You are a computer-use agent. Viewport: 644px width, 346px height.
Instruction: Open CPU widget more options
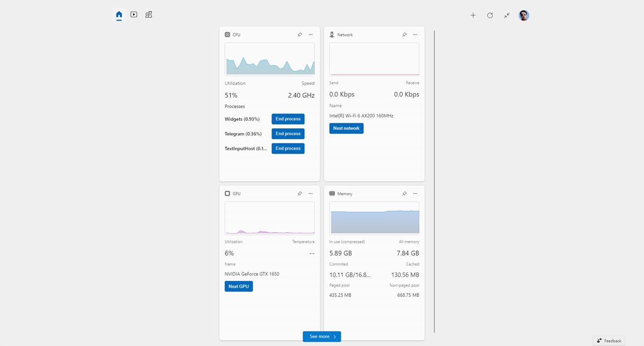click(x=311, y=35)
